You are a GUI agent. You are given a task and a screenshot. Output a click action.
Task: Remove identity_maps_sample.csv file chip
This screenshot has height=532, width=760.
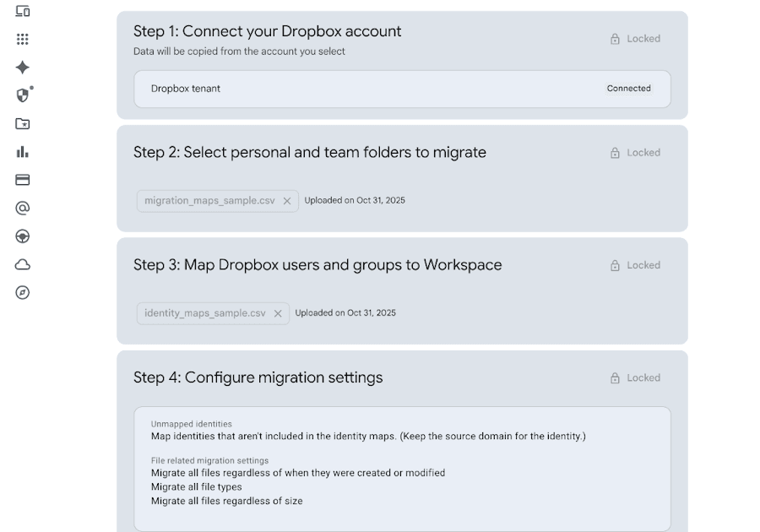coord(278,313)
